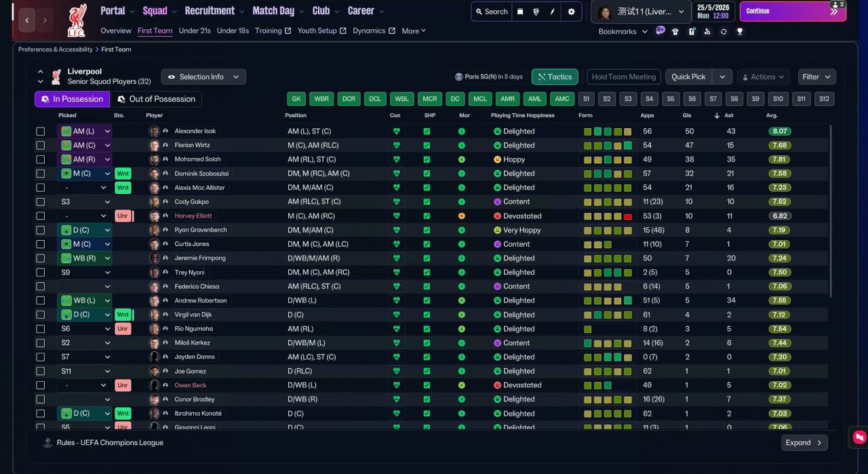Image resolution: width=868 pixels, height=474 pixels.
Task: Open Mohamed Salah's condition heart icon
Action: [397, 159]
